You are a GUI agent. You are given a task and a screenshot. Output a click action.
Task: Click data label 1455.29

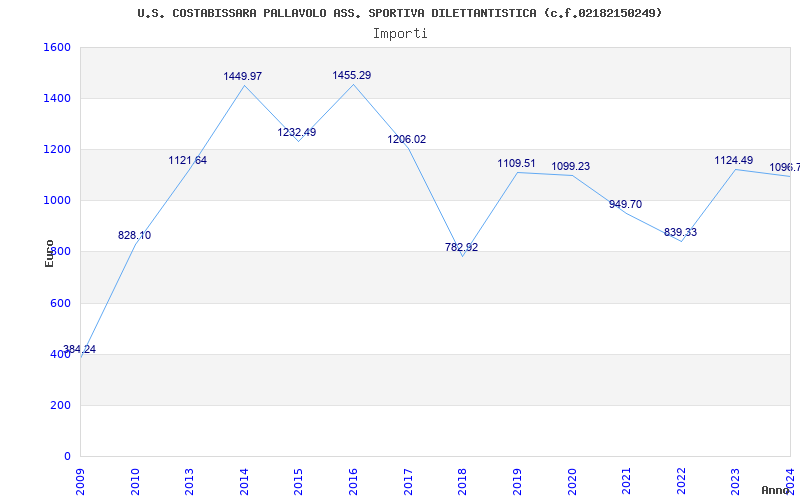point(352,76)
